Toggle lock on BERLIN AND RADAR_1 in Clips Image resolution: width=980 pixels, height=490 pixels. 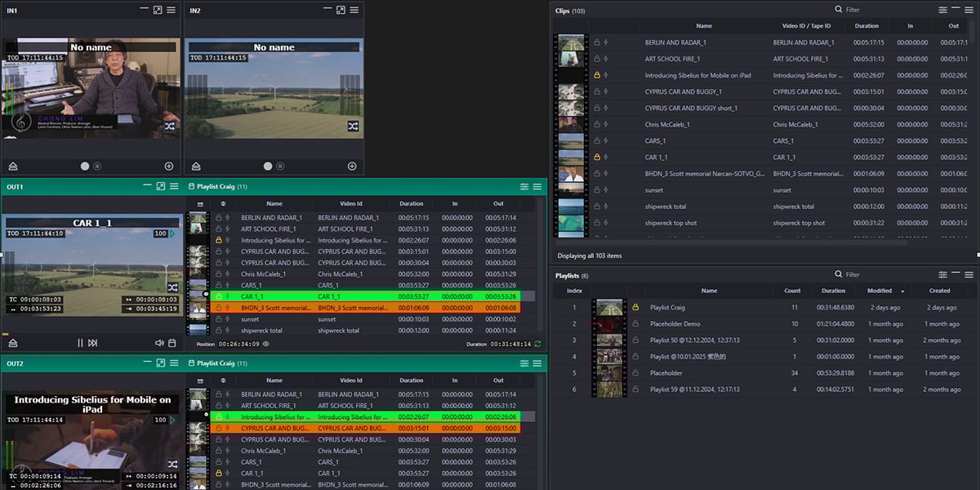(597, 42)
